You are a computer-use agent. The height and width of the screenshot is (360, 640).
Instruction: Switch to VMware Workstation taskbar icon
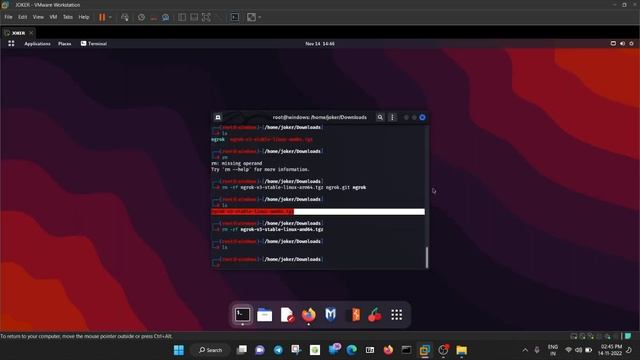(425, 350)
